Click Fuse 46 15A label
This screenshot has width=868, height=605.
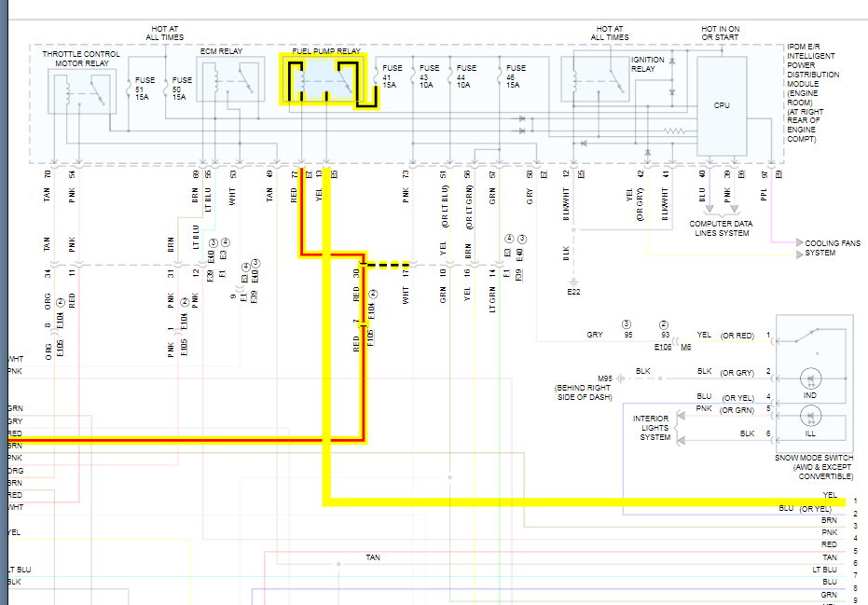tap(516, 76)
